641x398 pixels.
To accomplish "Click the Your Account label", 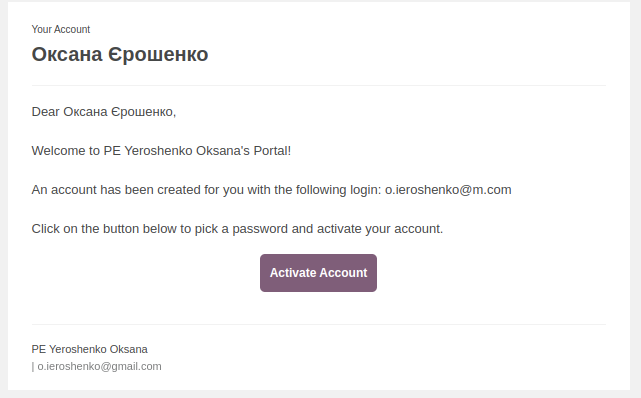I will click(x=61, y=29).
